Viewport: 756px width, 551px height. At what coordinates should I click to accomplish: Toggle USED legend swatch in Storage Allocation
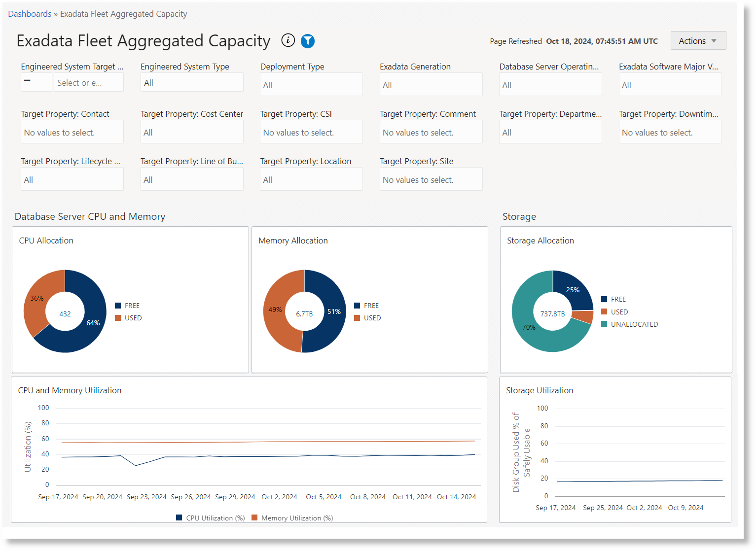pyautogui.click(x=604, y=311)
